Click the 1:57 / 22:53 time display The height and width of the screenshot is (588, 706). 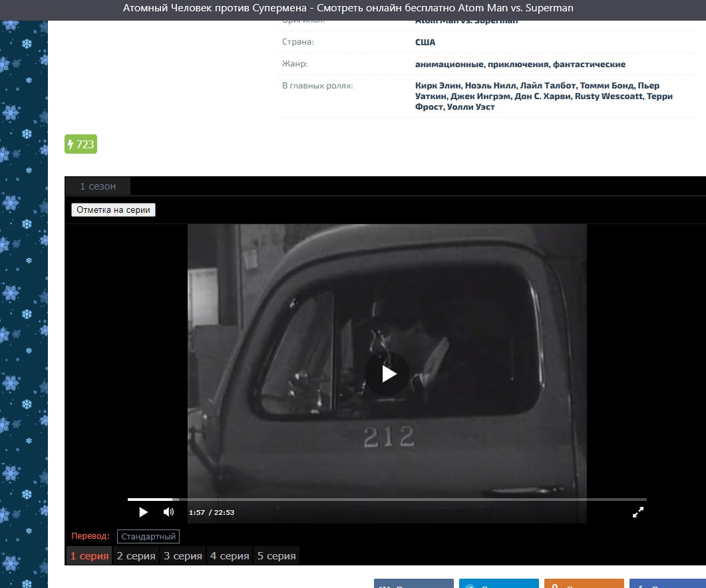pos(212,512)
